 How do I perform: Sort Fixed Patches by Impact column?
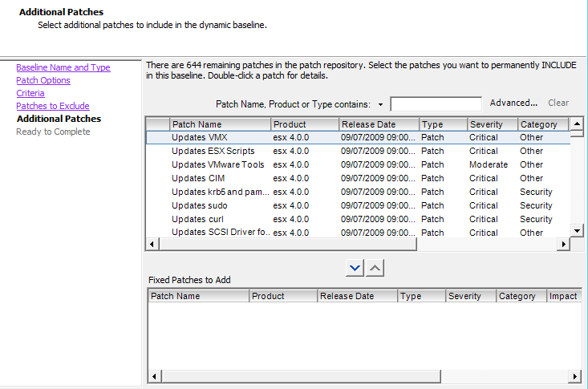(564, 296)
